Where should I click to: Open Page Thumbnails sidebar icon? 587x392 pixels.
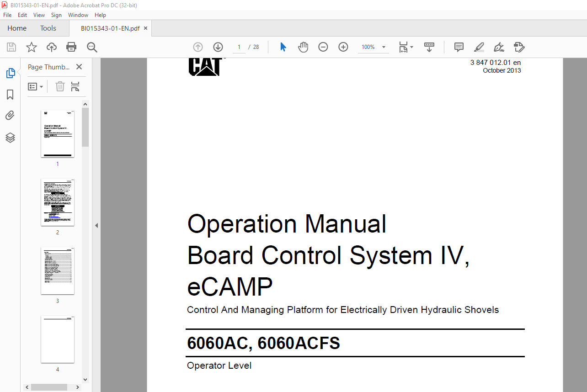[x=10, y=73]
